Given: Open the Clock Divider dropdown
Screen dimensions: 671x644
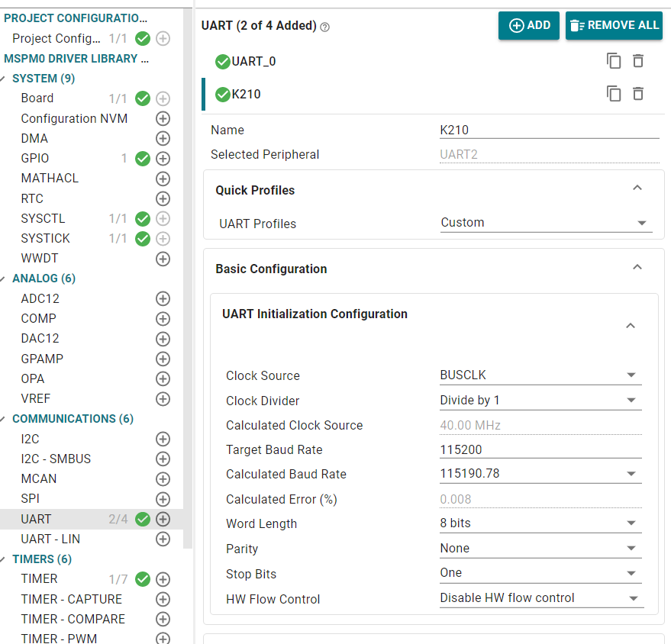Looking at the screenshot, I should (x=541, y=401).
